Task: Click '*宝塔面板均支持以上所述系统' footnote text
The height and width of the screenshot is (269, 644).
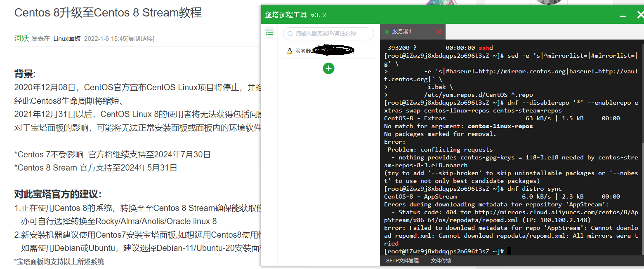Action: [x=59, y=262]
